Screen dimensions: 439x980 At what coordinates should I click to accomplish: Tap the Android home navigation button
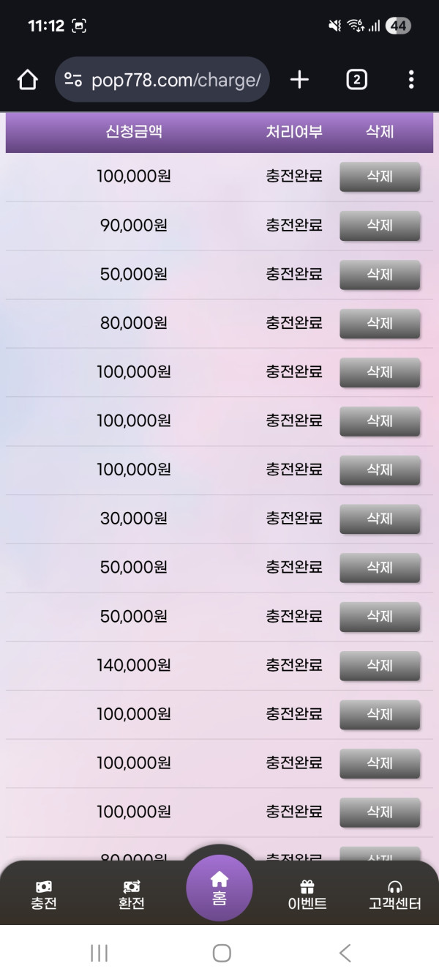tap(222, 953)
